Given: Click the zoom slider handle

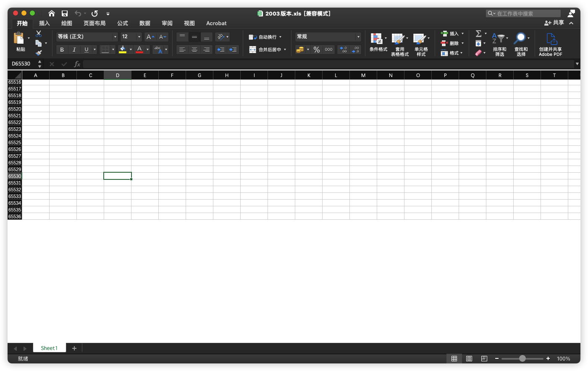Looking at the screenshot, I should pyautogui.click(x=522, y=358).
